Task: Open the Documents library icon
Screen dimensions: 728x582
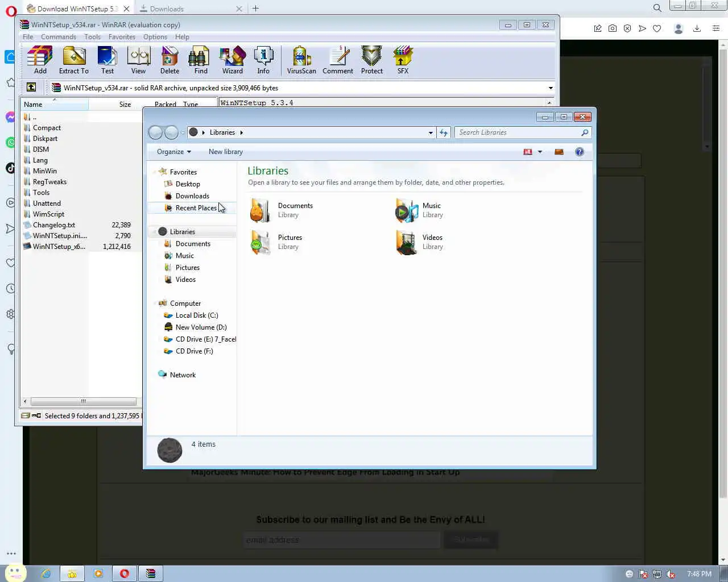Action: pyautogui.click(x=260, y=210)
